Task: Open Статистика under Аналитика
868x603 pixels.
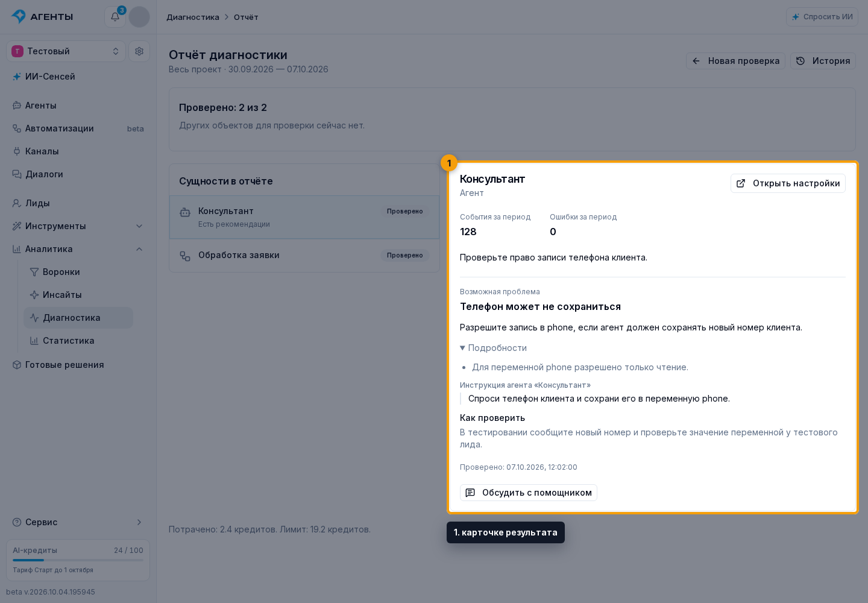Action: click(x=78, y=341)
